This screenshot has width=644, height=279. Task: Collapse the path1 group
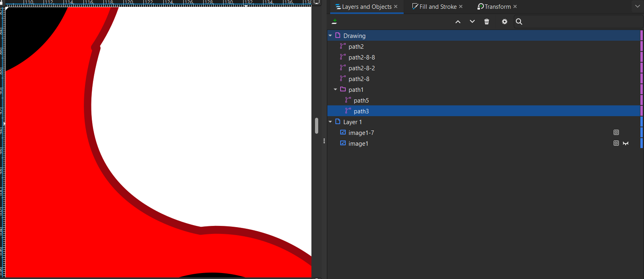[x=335, y=89]
